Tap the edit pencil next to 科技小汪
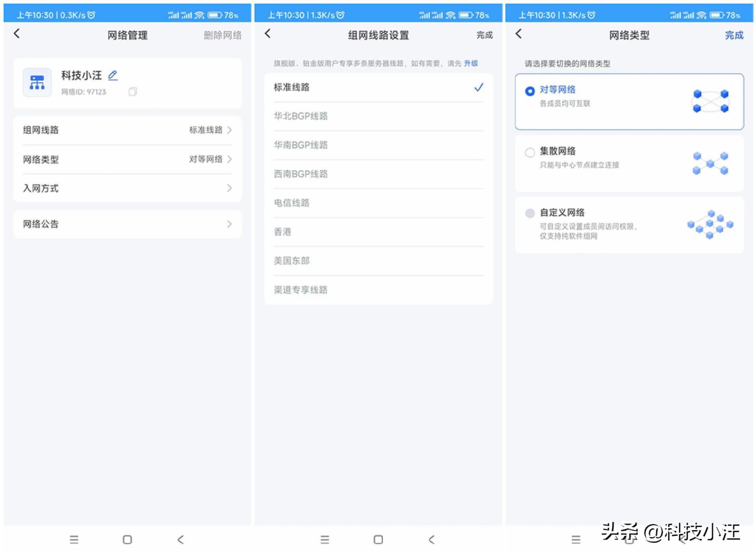 tap(113, 75)
